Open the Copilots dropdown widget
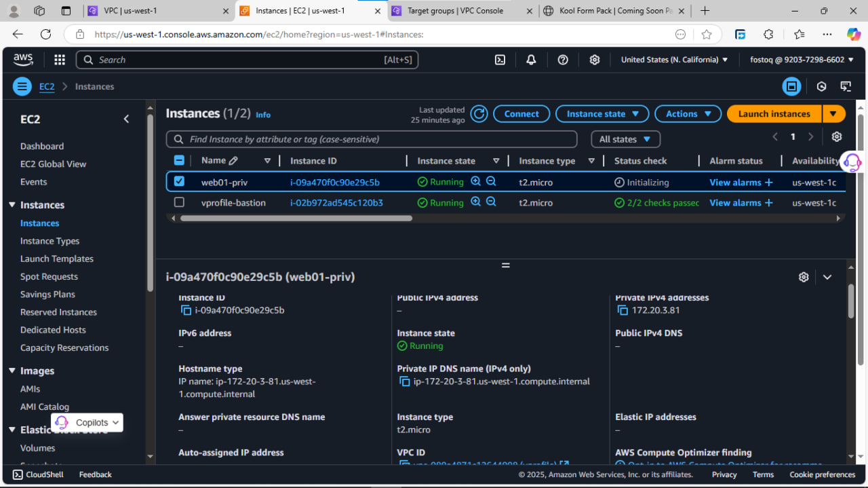Screen dimensions: 868x488 click(x=87, y=422)
